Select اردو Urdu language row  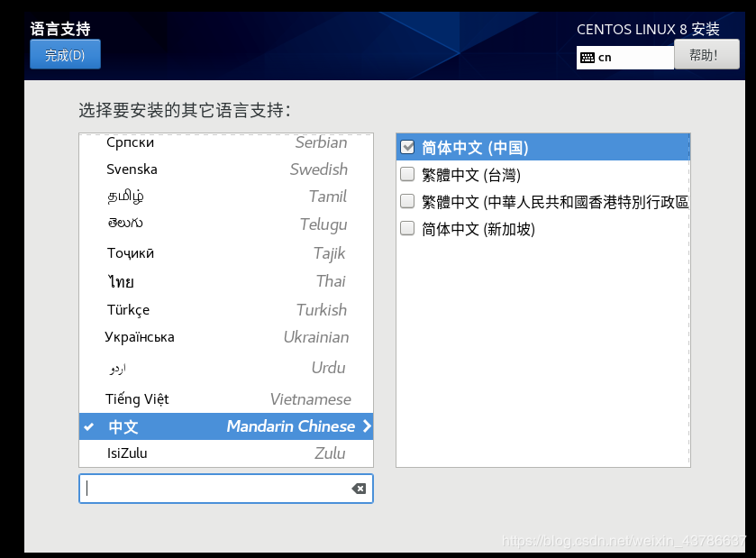(226, 368)
